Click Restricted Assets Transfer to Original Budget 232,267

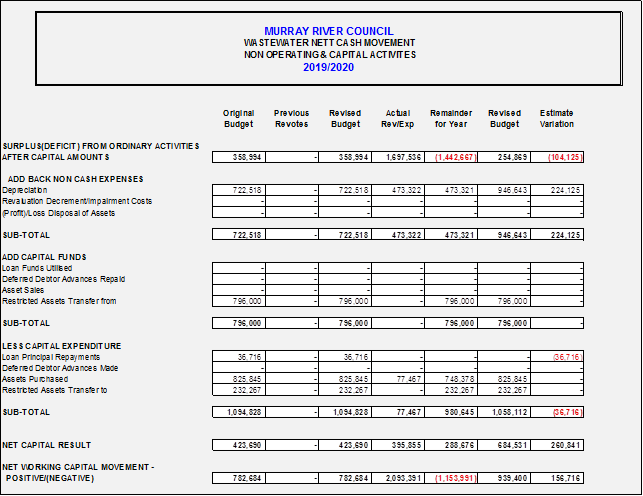click(239, 390)
